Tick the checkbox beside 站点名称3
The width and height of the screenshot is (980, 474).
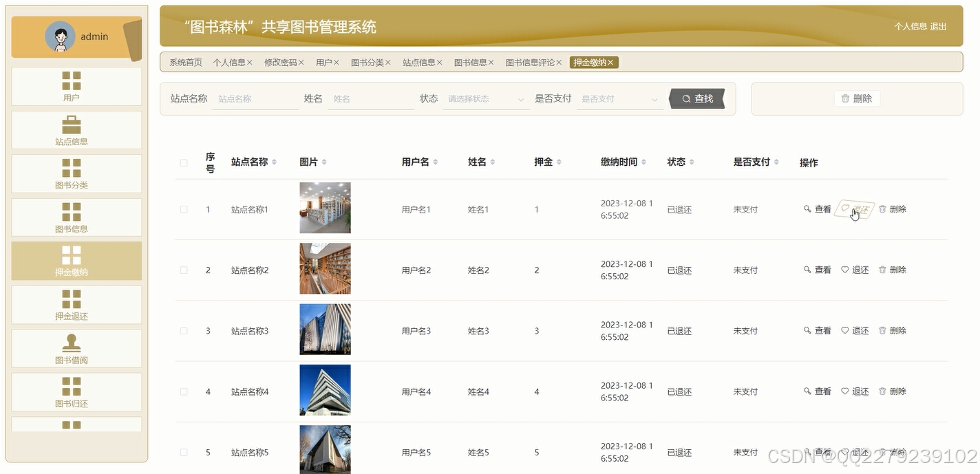coord(184,330)
